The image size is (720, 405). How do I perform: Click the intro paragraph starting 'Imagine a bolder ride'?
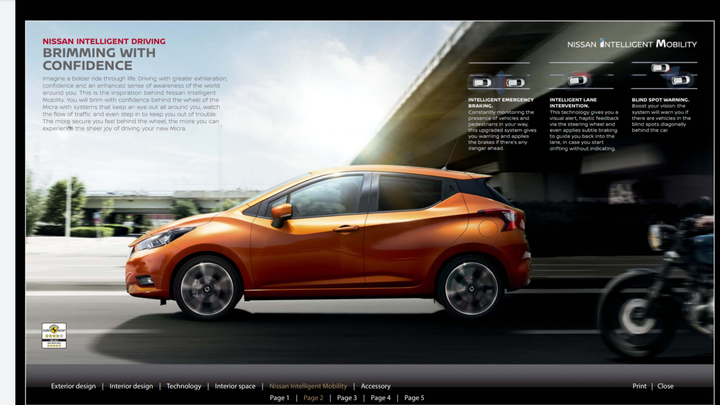pos(135,103)
